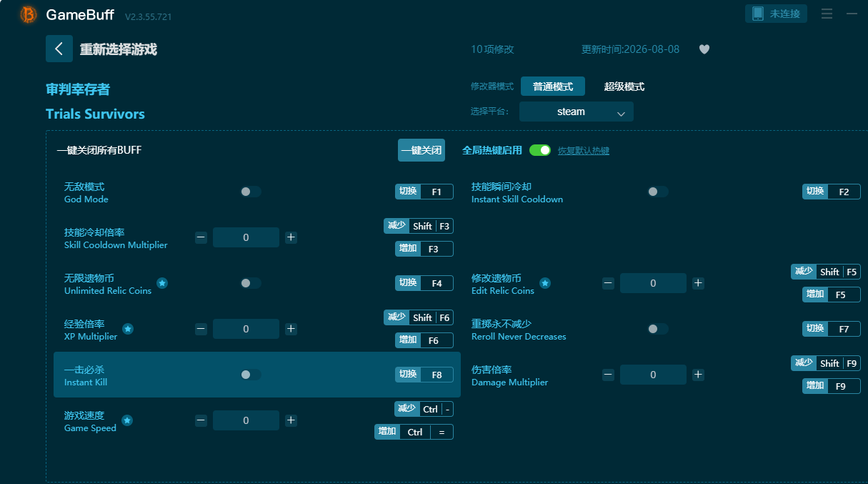868x484 pixels.
Task: Click Instant Kill F8 hotkey button
Action: tap(424, 375)
